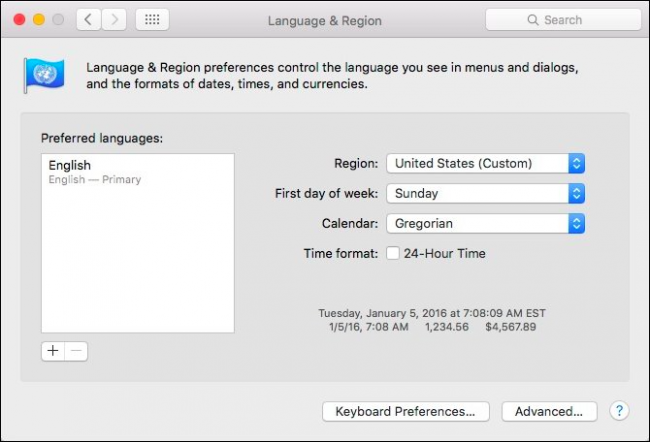Click the 'Language & Region' window title

(x=325, y=20)
